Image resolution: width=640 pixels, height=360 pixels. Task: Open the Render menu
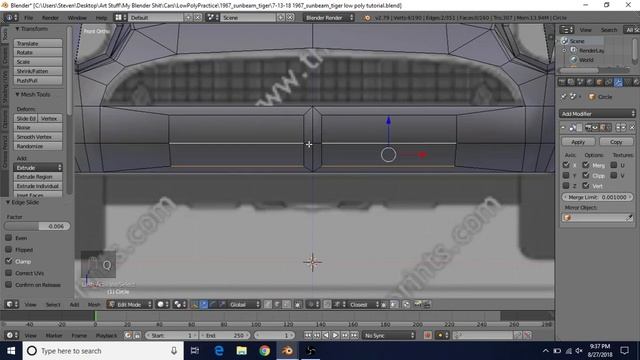[x=50, y=18]
